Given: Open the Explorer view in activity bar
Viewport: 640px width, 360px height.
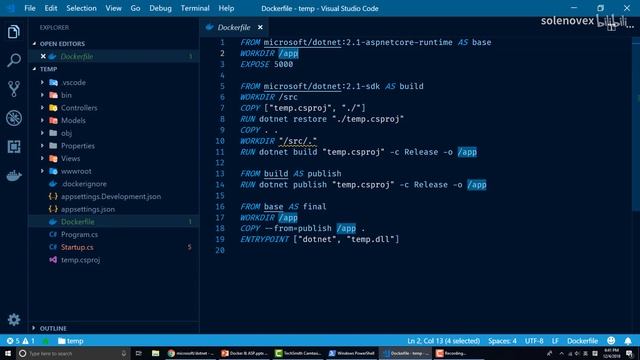Looking at the screenshot, I should [x=13, y=32].
